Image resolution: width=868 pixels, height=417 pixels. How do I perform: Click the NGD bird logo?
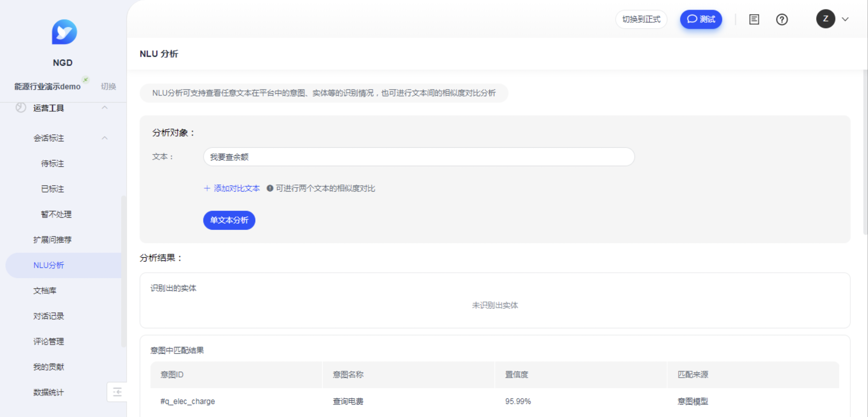click(x=64, y=32)
